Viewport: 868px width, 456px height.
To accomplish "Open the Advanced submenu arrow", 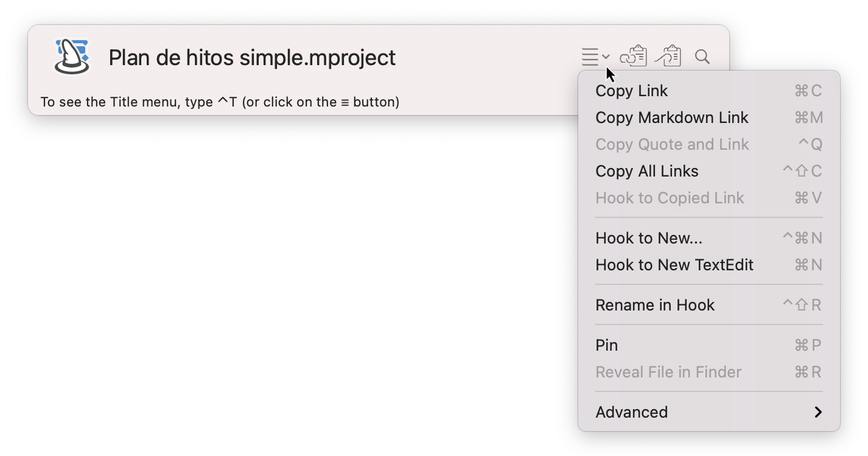I will (819, 412).
